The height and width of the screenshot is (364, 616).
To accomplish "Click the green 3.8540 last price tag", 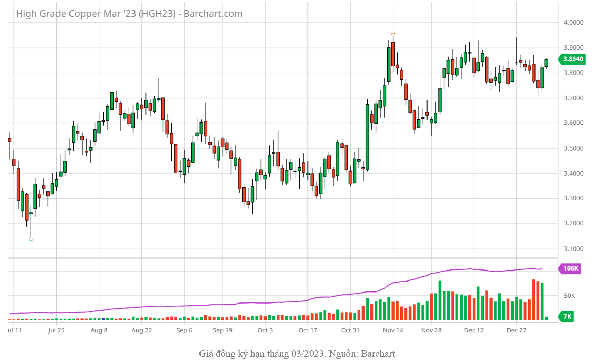I will pos(573,59).
